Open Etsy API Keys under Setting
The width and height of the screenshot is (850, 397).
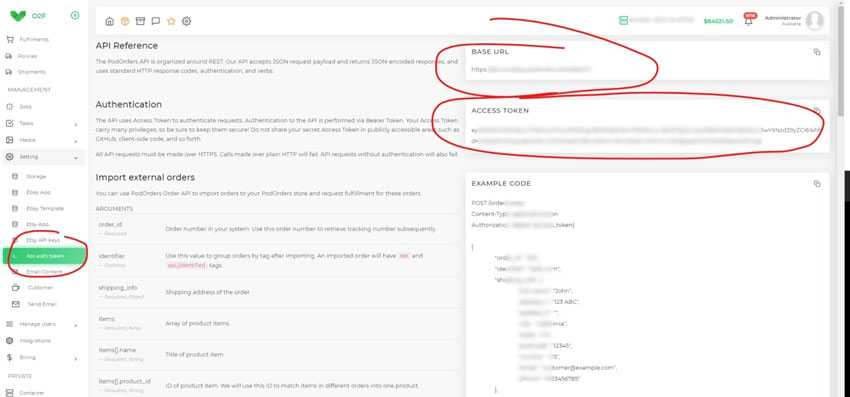click(x=43, y=240)
